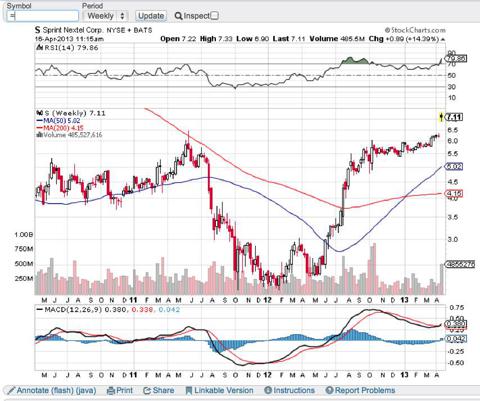Click the 5.02 MA(50) price tag
Image resolution: width=480 pixels, height=401 pixels.
point(454,166)
